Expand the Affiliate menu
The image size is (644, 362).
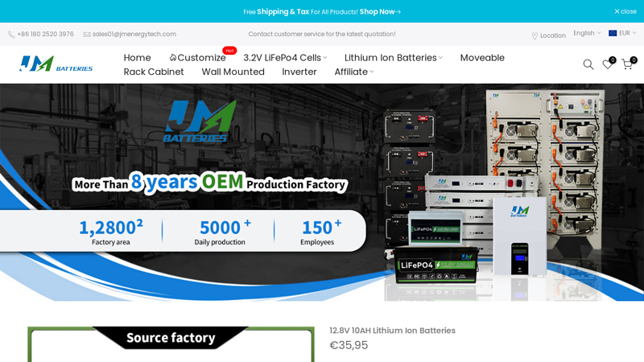pos(354,72)
